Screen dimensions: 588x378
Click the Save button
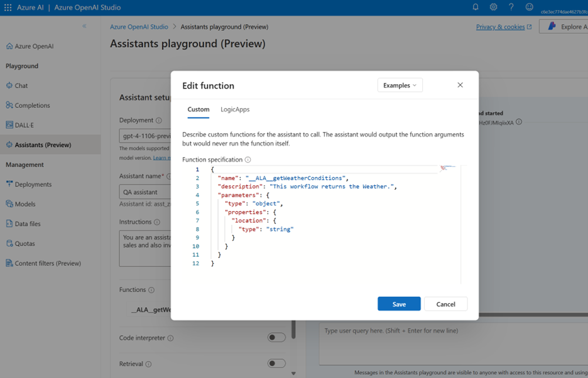tap(399, 304)
